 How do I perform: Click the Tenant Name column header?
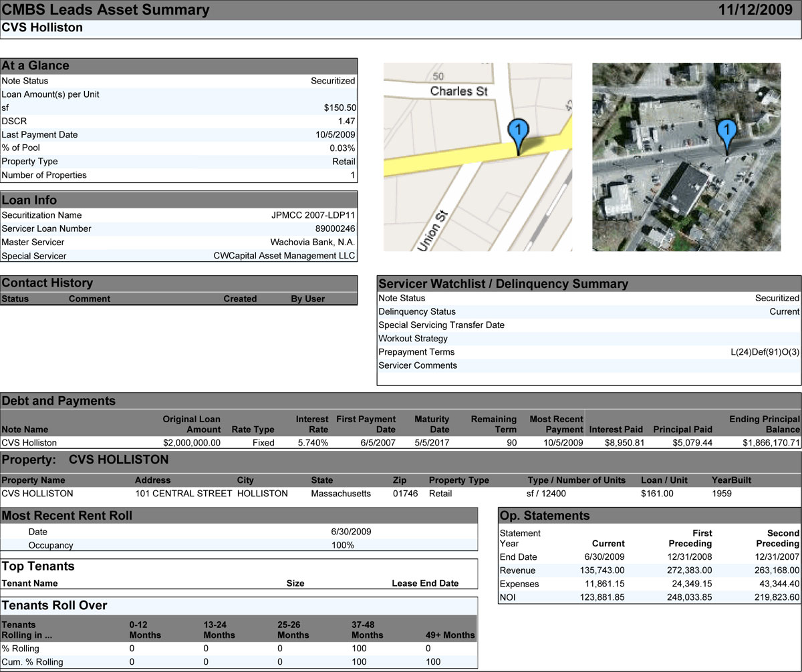click(30, 583)
